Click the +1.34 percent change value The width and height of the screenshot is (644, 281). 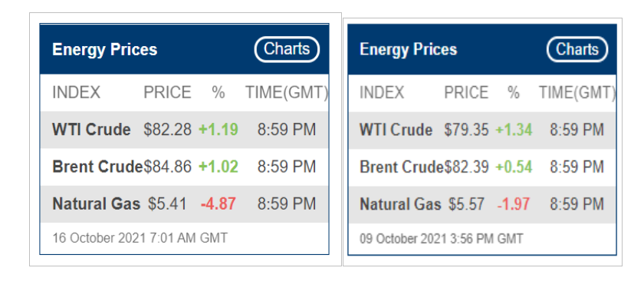tap(514, 131)
